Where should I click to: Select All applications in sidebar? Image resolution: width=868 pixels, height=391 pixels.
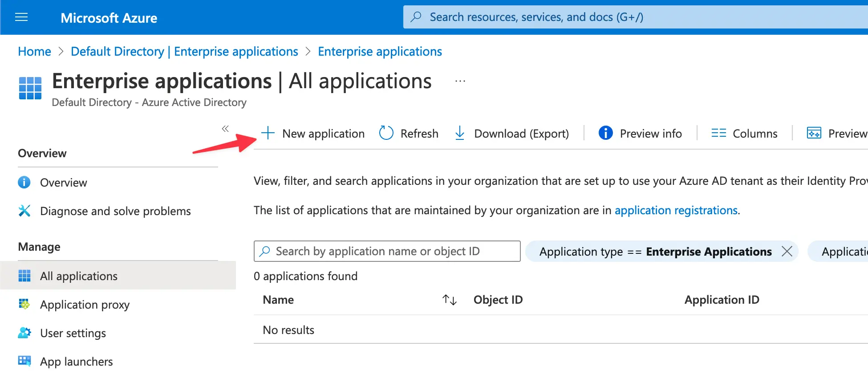[79, 276]
